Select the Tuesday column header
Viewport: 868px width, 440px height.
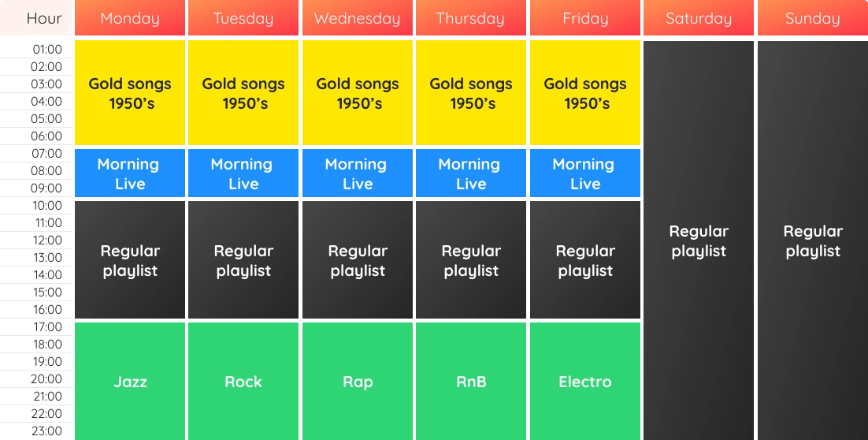(243, 19)
